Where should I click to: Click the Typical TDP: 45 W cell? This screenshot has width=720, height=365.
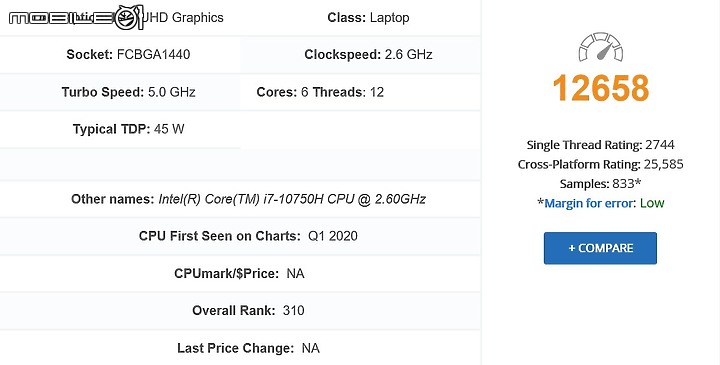point(120,129)
